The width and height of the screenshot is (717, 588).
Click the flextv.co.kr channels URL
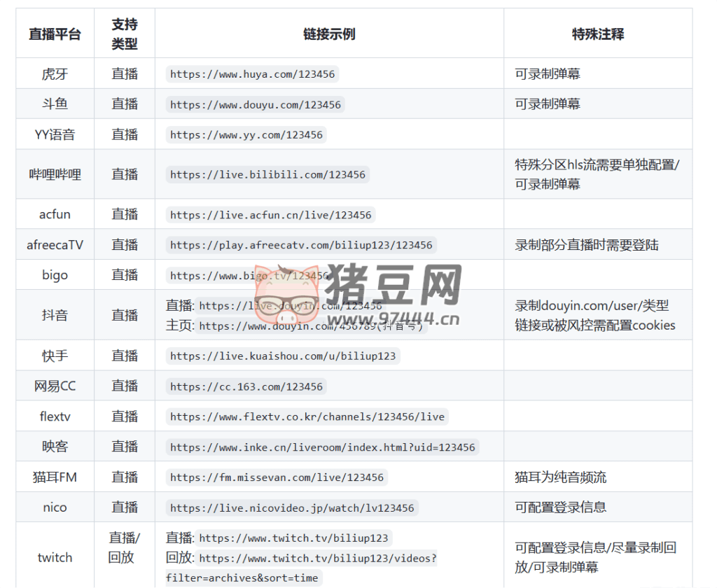click(x=307, y=416)
